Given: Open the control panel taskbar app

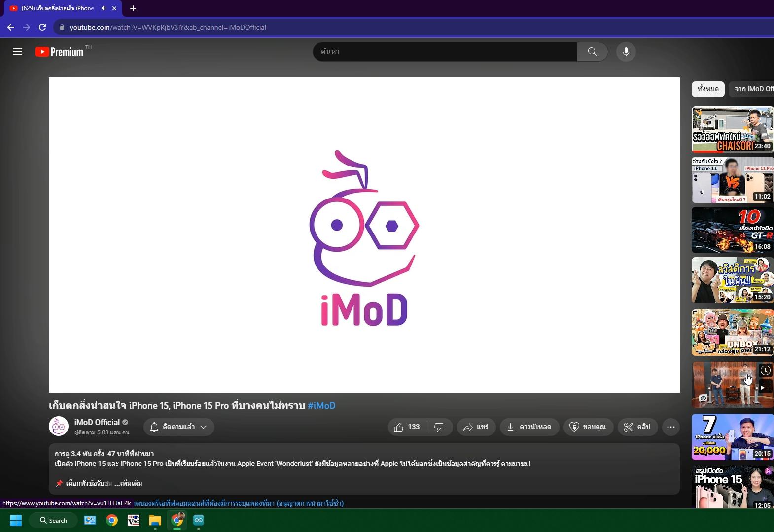Looking at the screenshot, I should [x=90, y=520].
